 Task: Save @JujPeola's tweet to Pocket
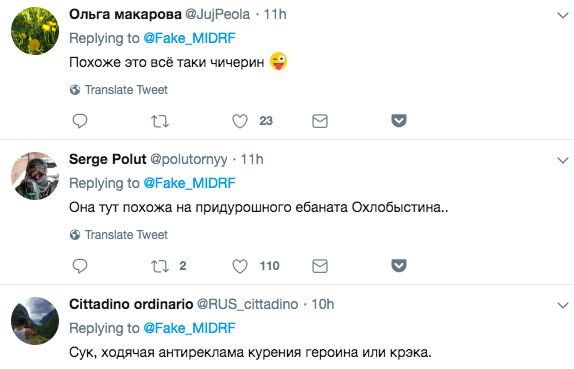click(399, 120)
